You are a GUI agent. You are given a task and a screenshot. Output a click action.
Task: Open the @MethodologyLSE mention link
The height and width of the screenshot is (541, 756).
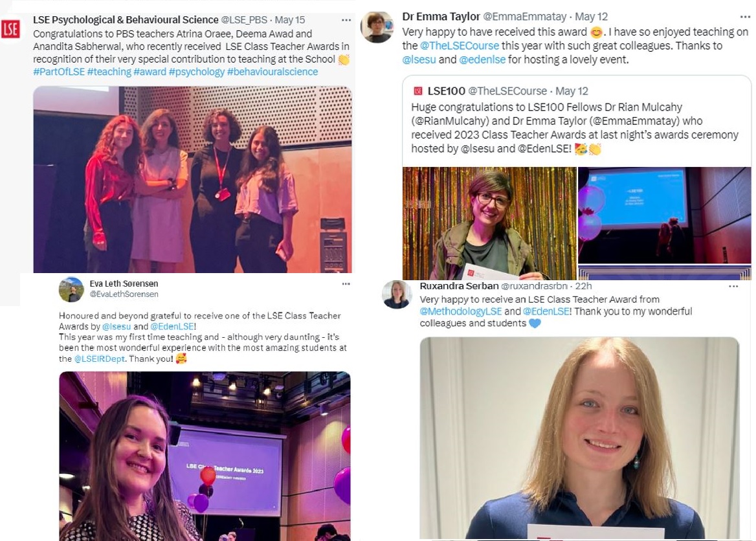tap(460, 311)
